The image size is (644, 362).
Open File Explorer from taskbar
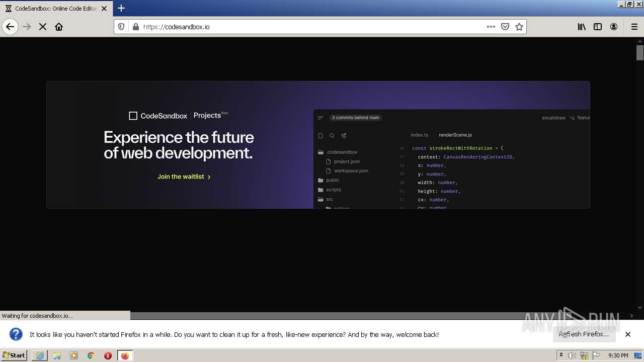(x=57, y=355)
